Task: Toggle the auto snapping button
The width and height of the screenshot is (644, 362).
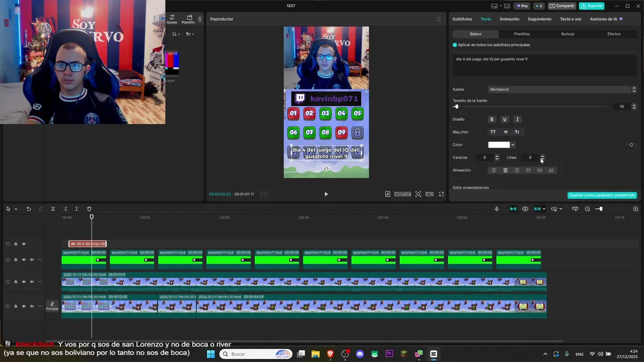Action: (525, 209)
